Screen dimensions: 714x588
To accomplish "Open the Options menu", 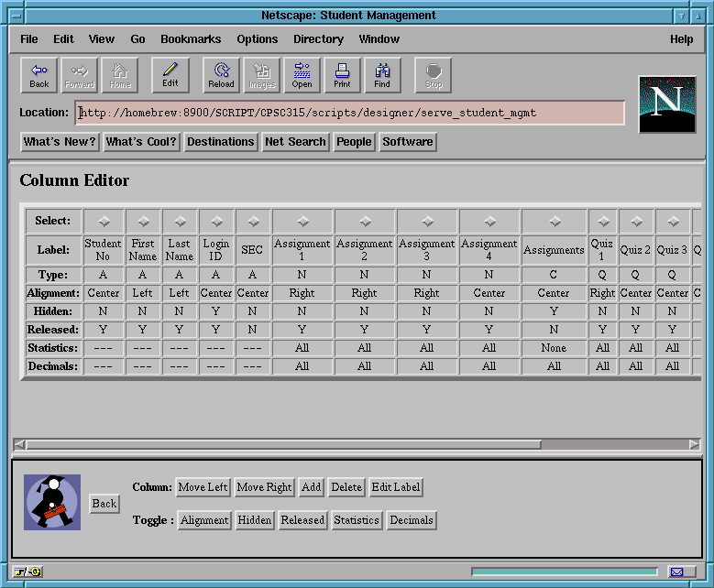I will click(x=257, y=39).
